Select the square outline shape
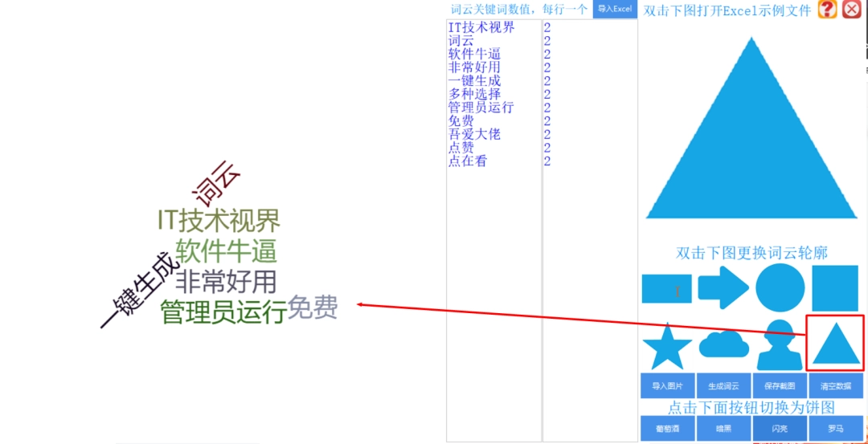868x444 pixels. (x=835, y=288)
